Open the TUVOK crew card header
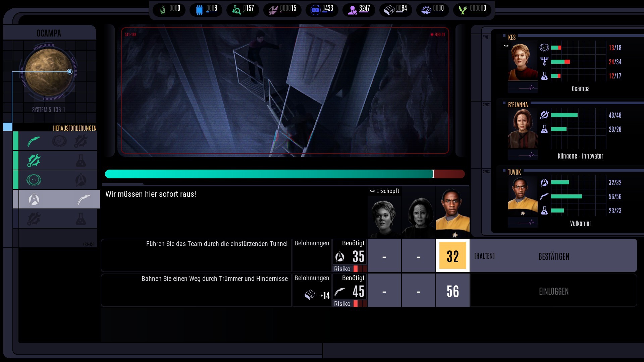This screenshot has height=362, width=644. pos(515,172)
